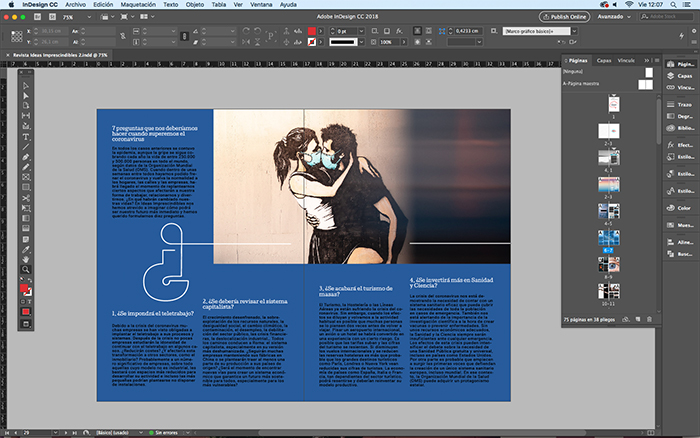
Task: Click the red fill swatch in toolbox
Action: pos(24,288)
